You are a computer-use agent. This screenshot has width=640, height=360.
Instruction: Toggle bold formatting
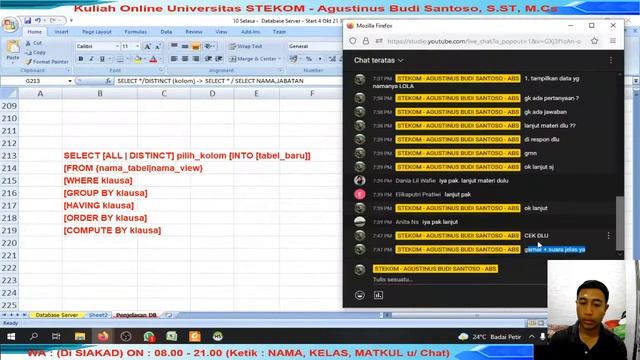(x=81, y=59)
